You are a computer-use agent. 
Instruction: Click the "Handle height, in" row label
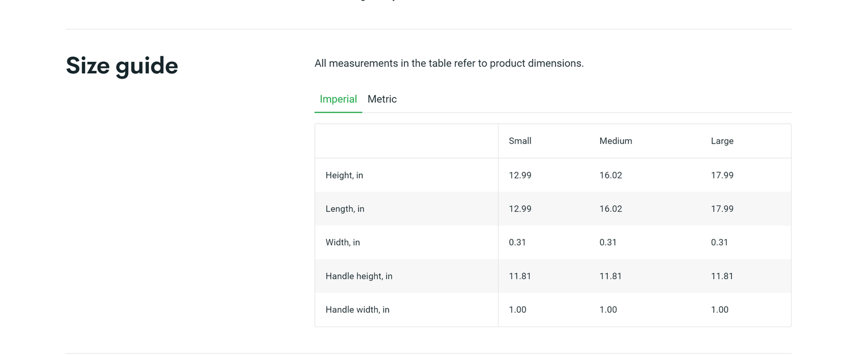pos(359,276)
